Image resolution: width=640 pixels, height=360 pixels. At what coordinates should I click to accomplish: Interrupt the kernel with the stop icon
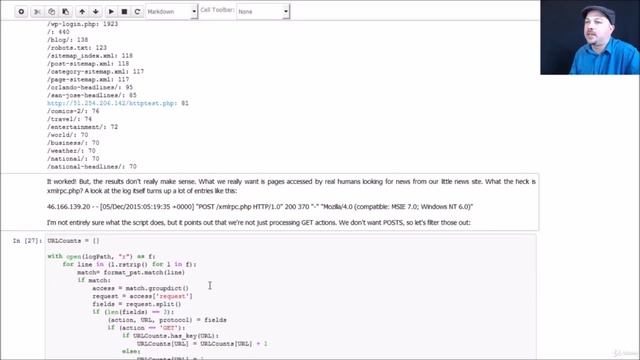pyautogui.click(x=124, y=12)
